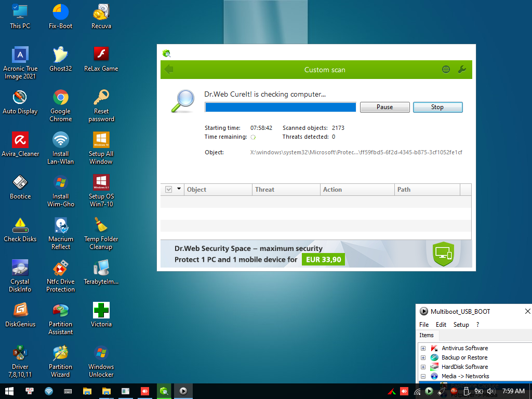
Task: Switch to the Items tab
Action: [x=427, y=335]
